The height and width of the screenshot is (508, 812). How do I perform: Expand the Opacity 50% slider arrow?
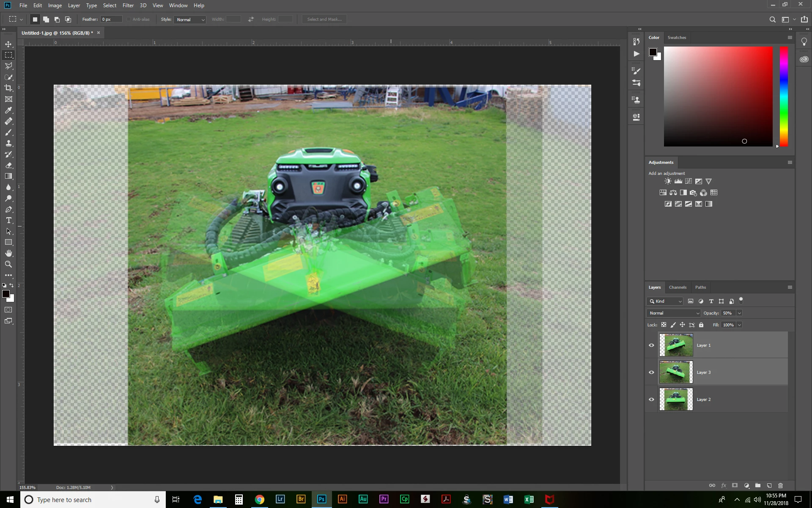point(739,313)
